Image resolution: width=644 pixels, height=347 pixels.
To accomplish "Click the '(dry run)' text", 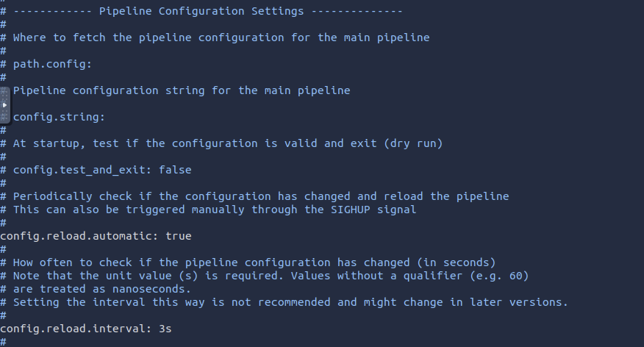I will (413, 143).
